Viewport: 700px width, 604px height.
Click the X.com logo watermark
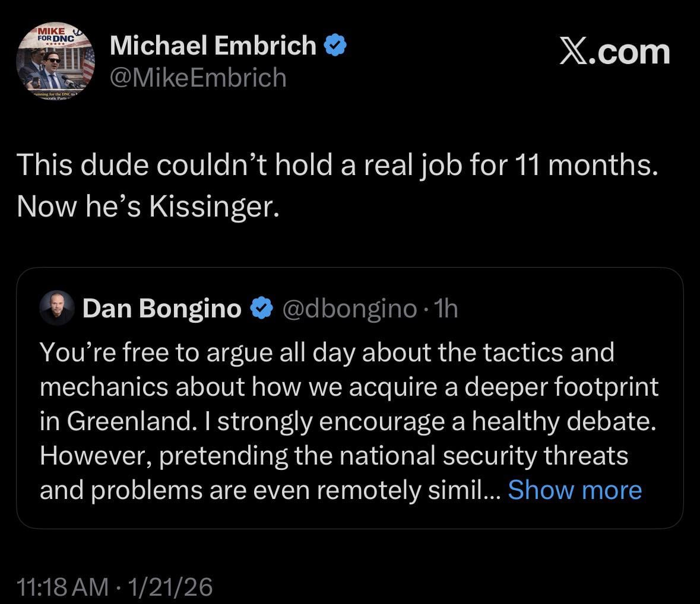pyautogui.click(x=615, y=52)
